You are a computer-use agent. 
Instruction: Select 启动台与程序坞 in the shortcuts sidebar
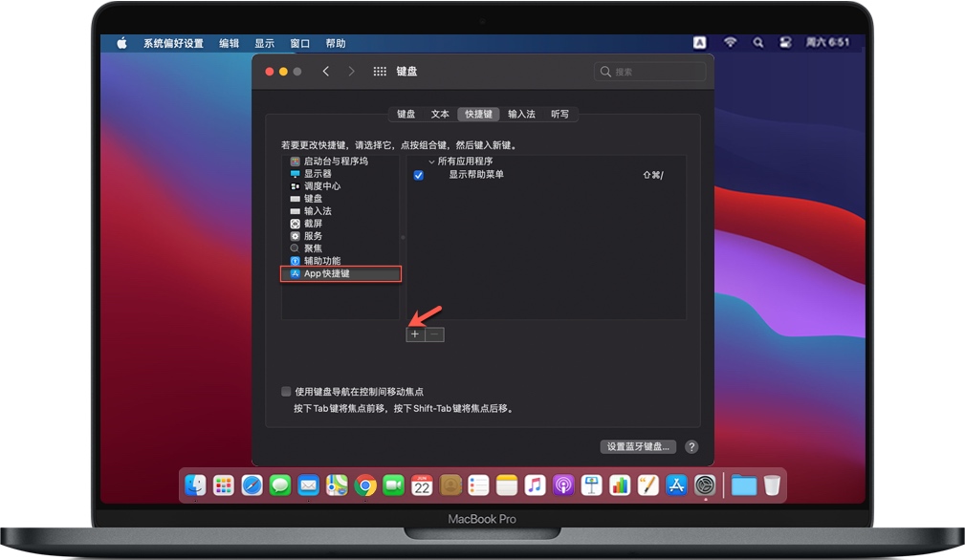324,162
